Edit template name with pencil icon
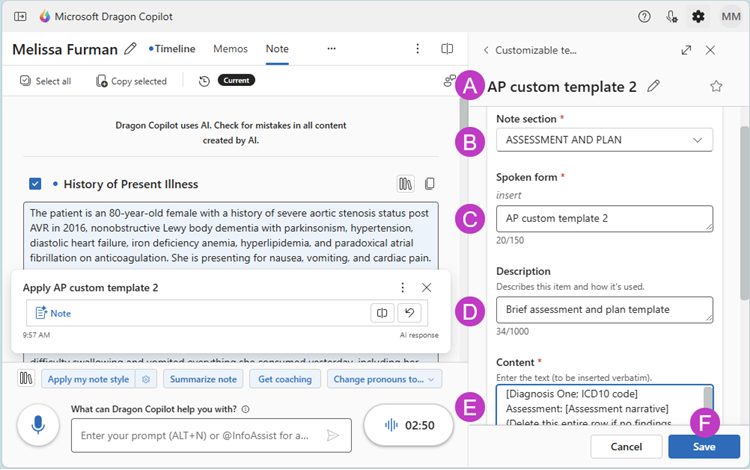Viewport: 750px width, 470px height. tap(653, 86)
